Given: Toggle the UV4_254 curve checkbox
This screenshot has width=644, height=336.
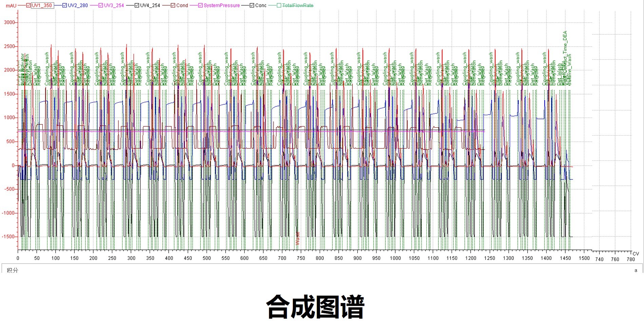Looking at the screenshot, I should [137, 5].
